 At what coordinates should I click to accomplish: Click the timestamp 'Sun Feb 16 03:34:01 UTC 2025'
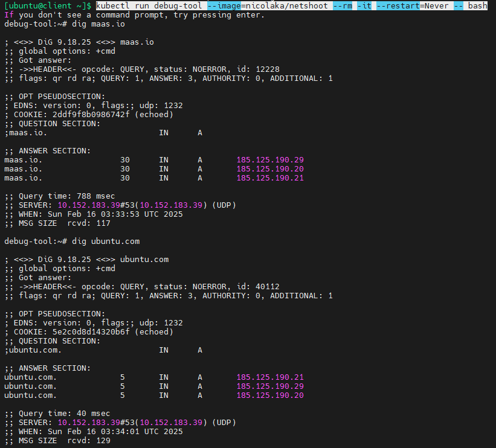click(x=115, y=432)
